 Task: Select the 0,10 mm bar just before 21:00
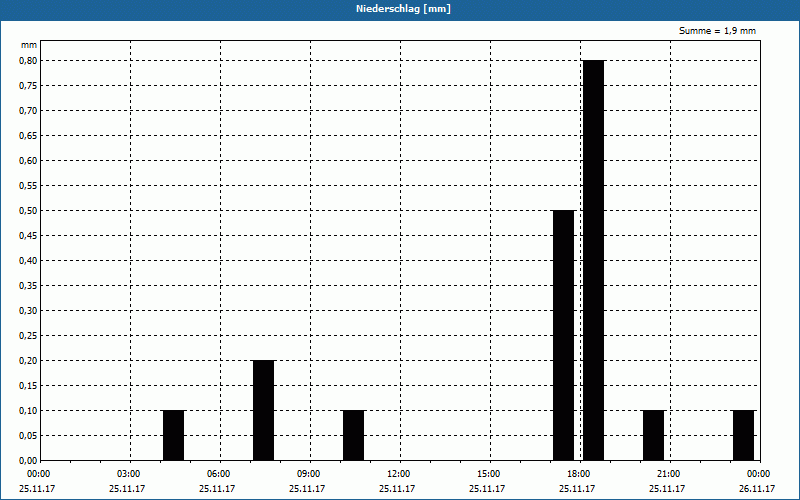click(x=654, y=435)
